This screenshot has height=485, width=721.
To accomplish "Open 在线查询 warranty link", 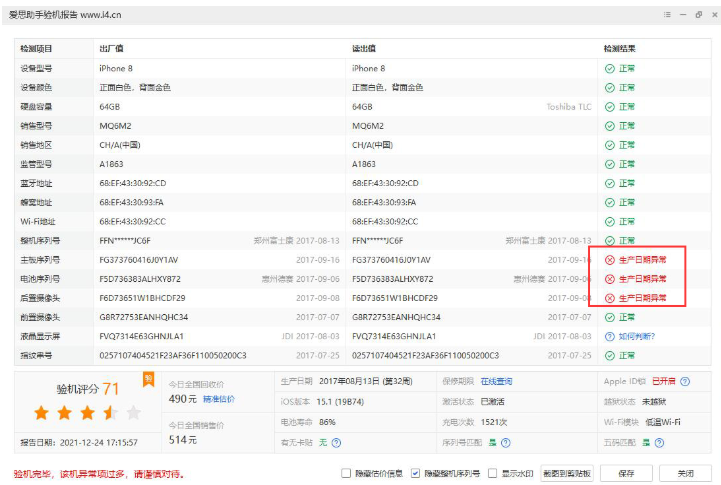I will pyautogui.click(x=496, y=382).
